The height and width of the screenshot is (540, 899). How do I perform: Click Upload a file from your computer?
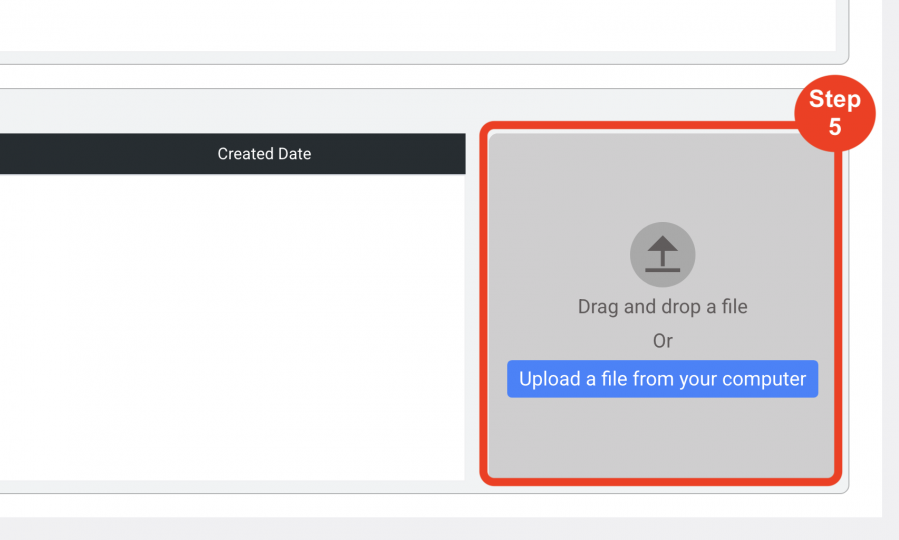(662, 379)
